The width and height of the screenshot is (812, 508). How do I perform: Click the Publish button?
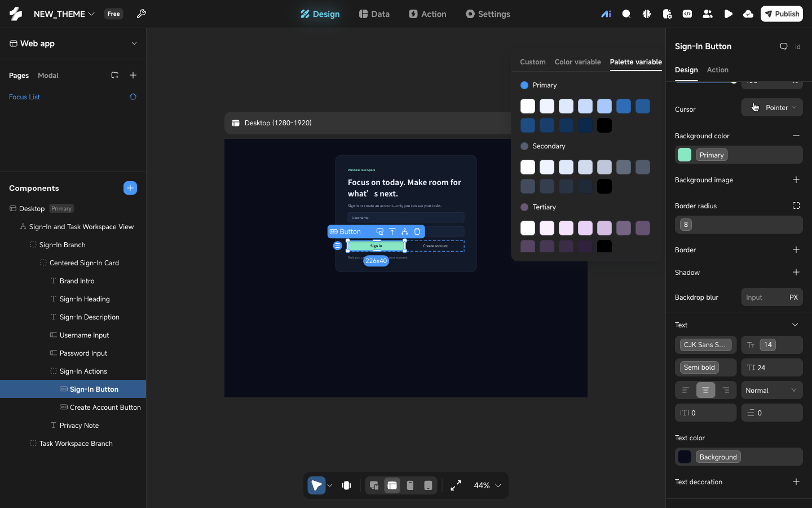tap(782, 14)
